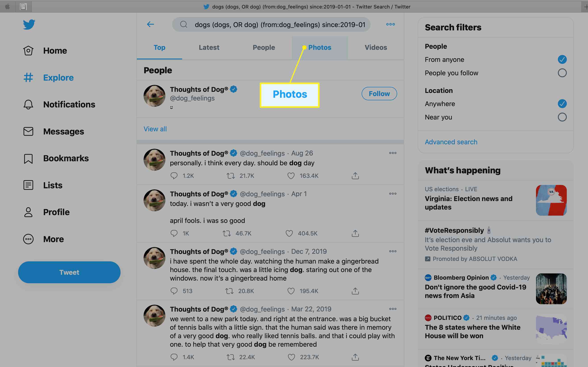
Task: Open the Explore section icon
Action: click(x=29, y=78)
